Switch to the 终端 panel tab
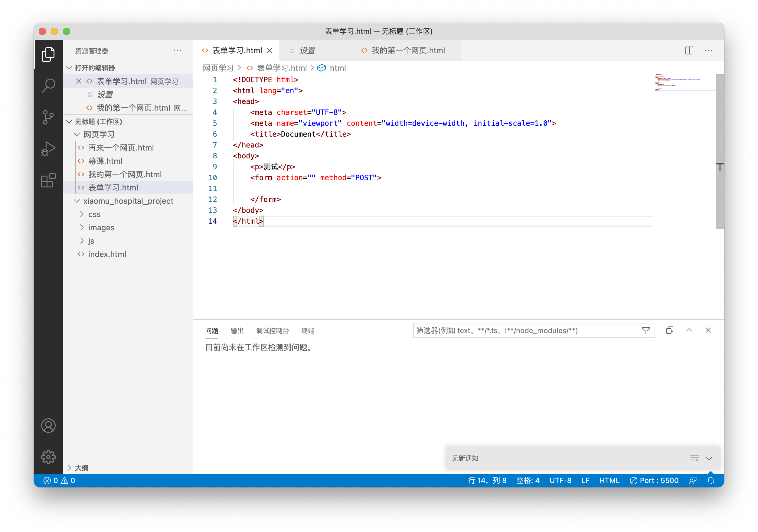 pyautogui.click(x=308, y=331)
